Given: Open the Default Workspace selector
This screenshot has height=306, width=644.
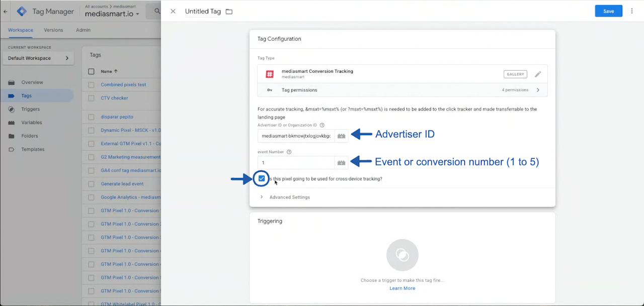Looking at the screenshot, I should (x=38, y=58).
